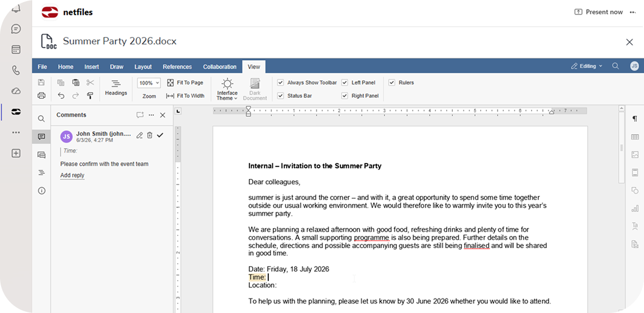Open the Headings outline icon in left sidebar
The image size is (644, 313).
click(41, 173)
